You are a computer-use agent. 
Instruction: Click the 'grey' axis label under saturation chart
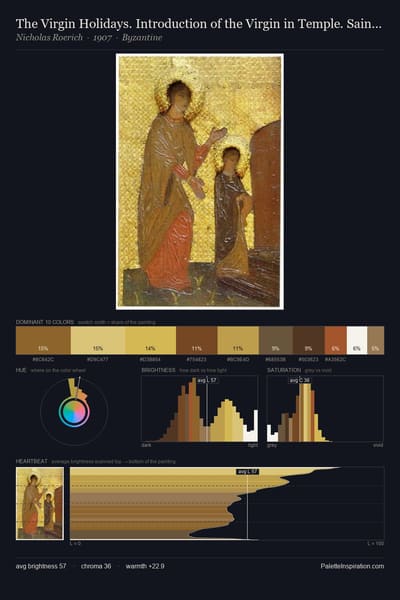(272, 445)
